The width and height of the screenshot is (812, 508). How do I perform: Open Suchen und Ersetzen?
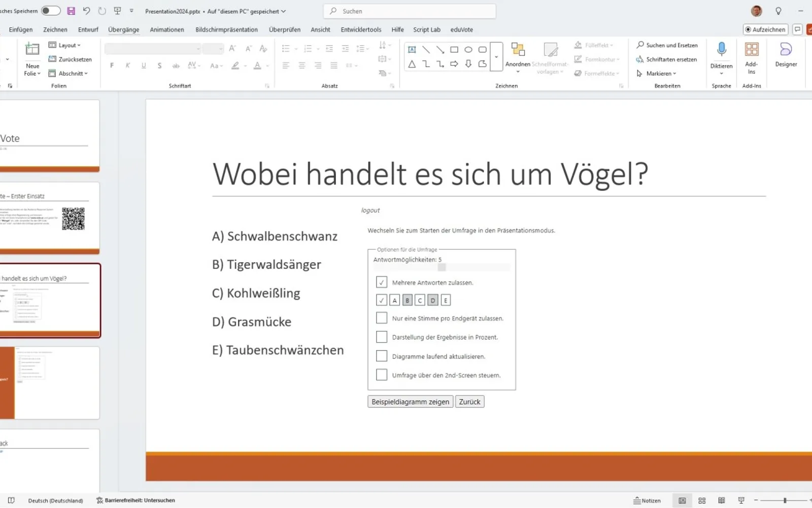click(667, 45)
